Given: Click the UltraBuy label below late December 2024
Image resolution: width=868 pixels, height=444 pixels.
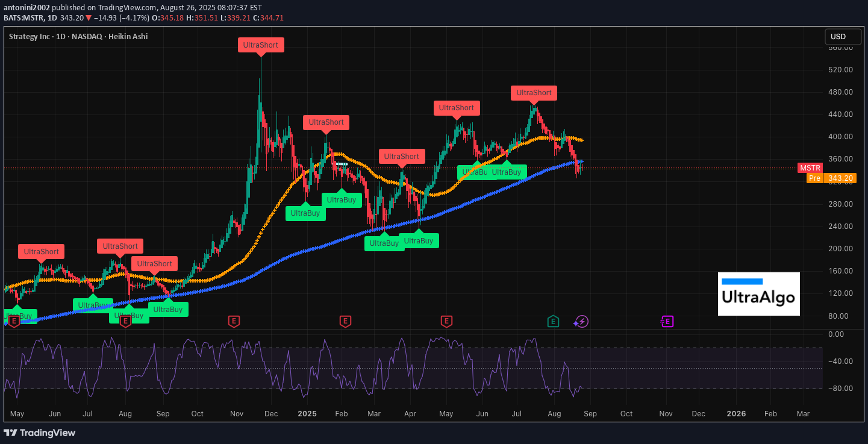Looking at the screenshot, I should coord(305,213).
